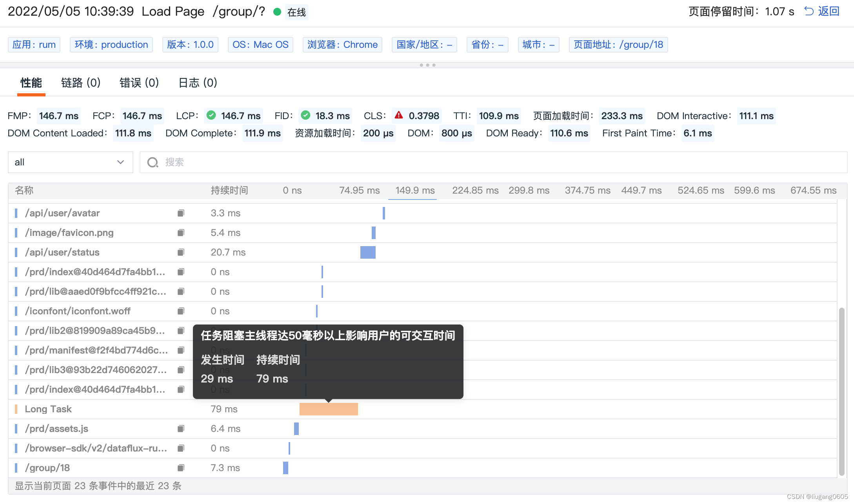Click the 应用: rum tag

click(x=34, y=45)
